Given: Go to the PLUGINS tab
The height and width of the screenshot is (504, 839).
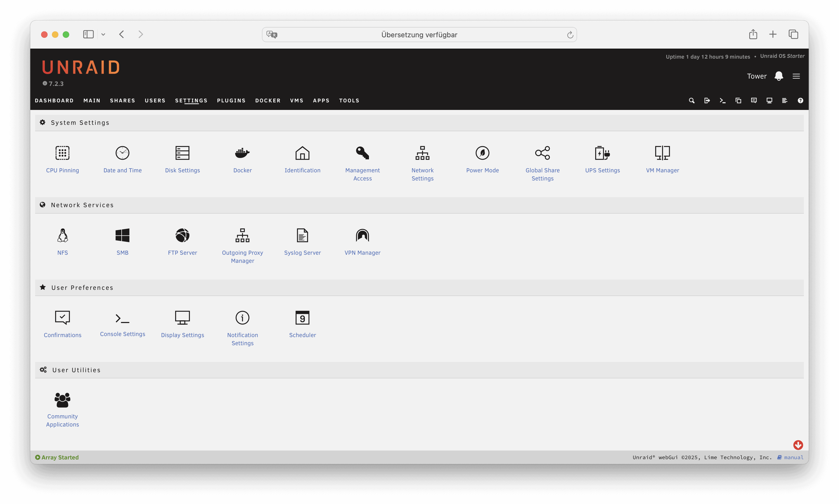Looking at the screenshot, I should coord(231,100).
